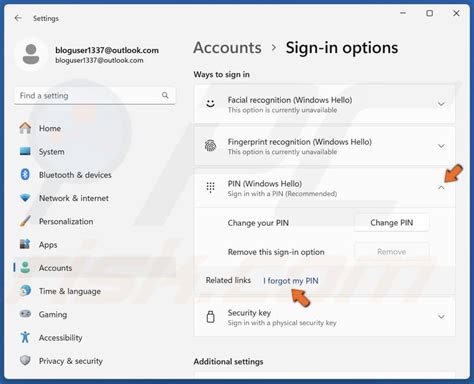Click Facial recognition (Windows Hello) title
This screenshot has height=384, width=474.
pos(290,100)
